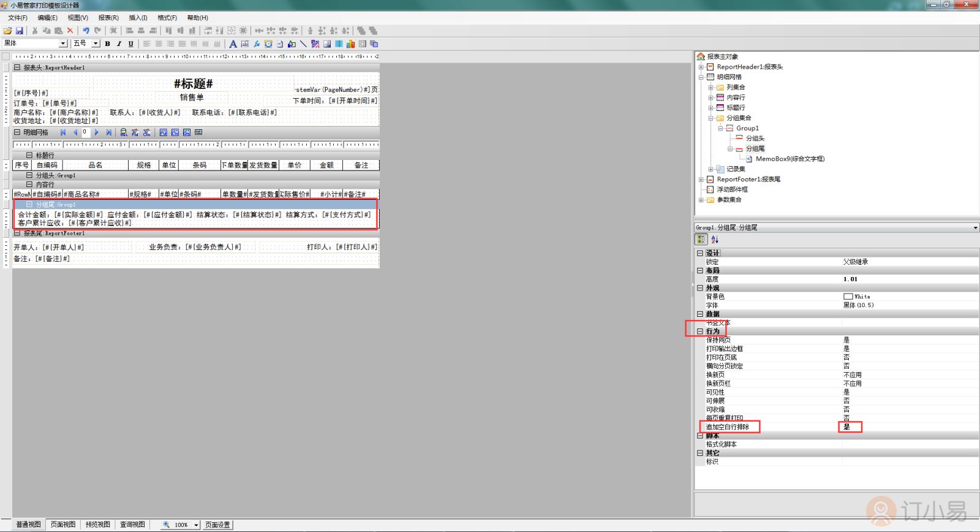Open the 插入(I) menu

tap(138, 18)
